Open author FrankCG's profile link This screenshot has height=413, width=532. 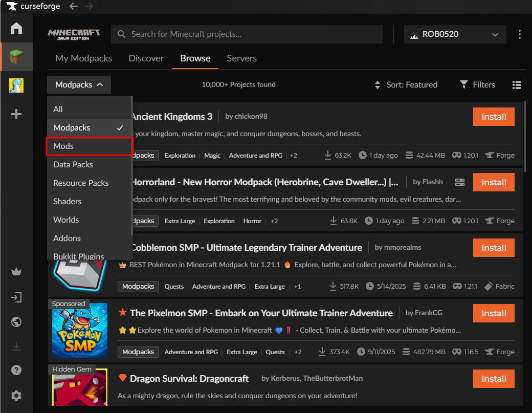pyautogui.click(x=429, y=313)
